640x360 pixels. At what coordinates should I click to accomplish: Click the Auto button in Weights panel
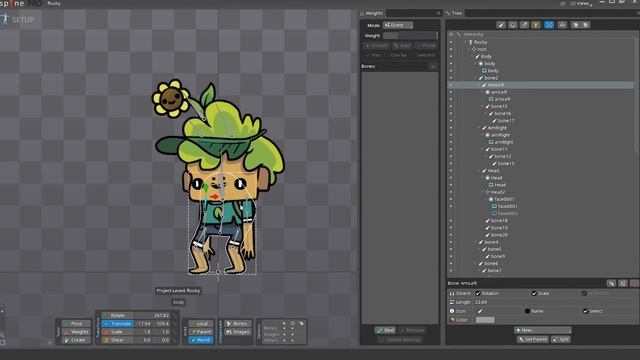[x=402, y=46]
